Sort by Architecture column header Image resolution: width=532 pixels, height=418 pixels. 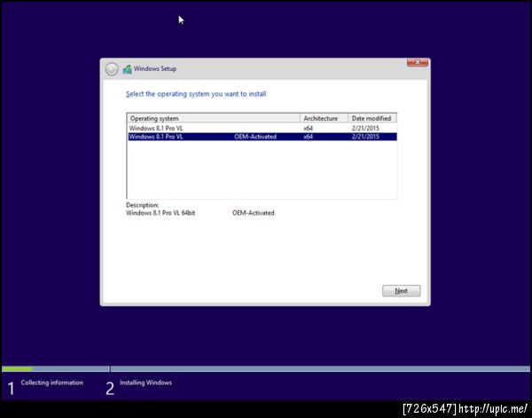coord(324,118)
